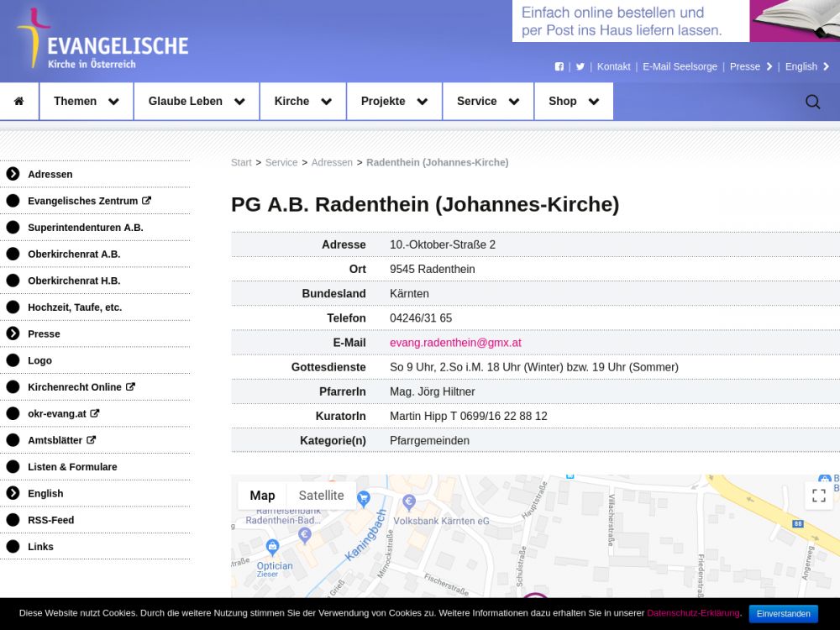The height and width of the screenshot is (630, 840).
Task: Click the Optician Zieser map marker
Action: [x=272, y=547]
